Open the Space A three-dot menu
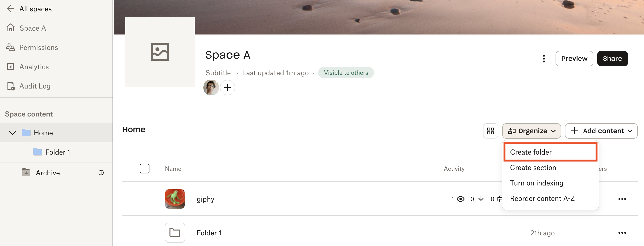The image size is (644, 246). tap(544, 59)
